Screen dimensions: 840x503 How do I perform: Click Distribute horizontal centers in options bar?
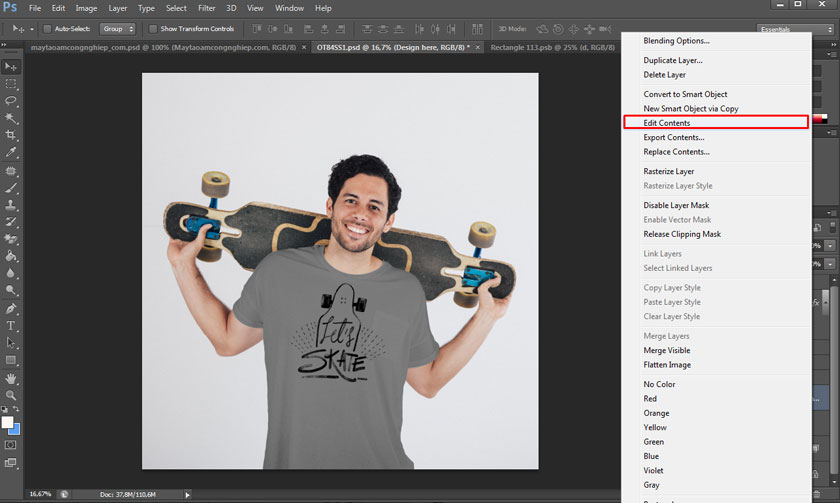(x=436, y=29)
